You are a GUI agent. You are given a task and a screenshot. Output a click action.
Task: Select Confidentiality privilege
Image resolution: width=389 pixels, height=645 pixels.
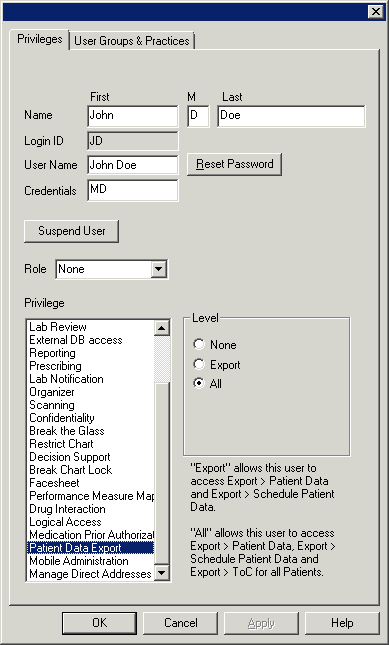coord(90,418)
